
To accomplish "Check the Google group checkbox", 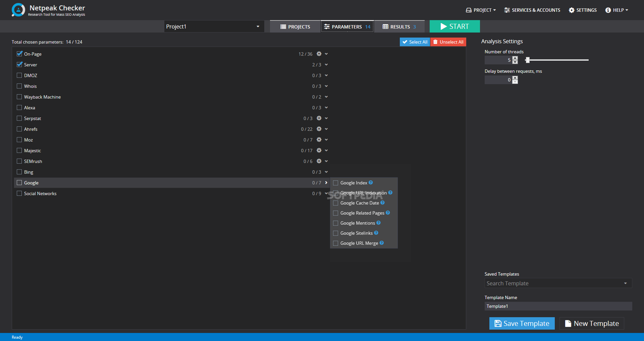I will click(19, 182).
